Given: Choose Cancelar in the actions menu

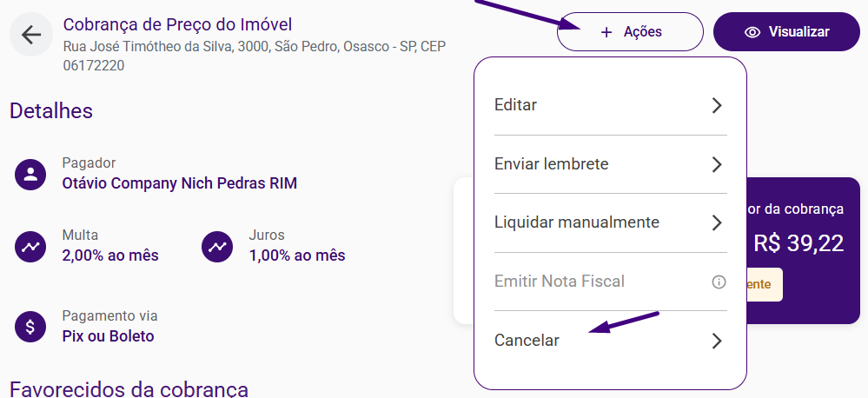Looking at the screenshot, I should pos(610,341).
